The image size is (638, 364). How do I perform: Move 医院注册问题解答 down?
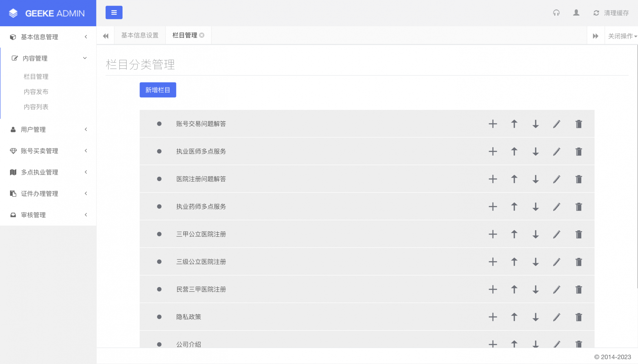[x=536, y=179]
